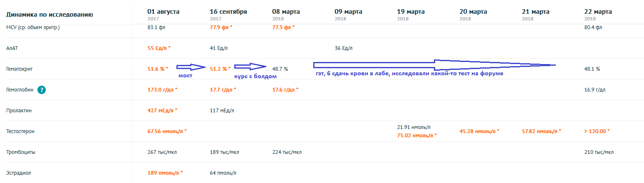Image resolution: width=644 pixels, height=183 pixels.
Task: Click the help icon next to Гемоглобин
Action: click(42, 90)
